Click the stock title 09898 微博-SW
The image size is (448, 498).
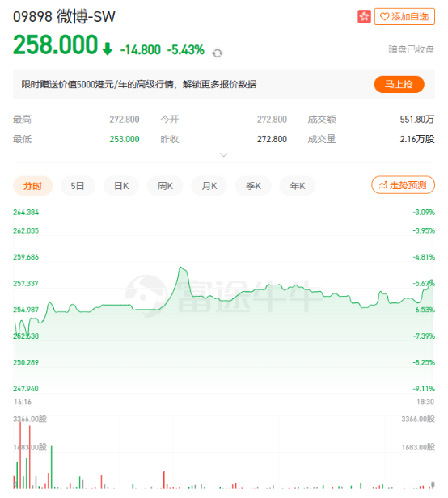point(64,16)
